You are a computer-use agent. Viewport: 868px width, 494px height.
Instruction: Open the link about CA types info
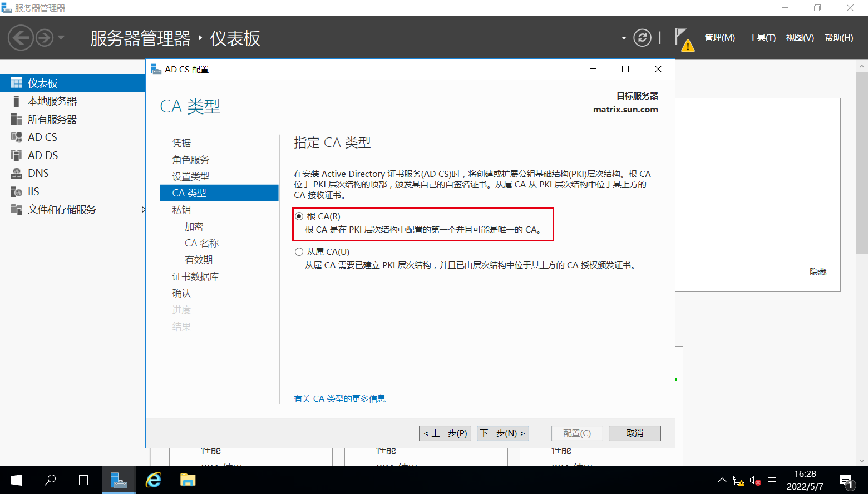coord(339,398)
